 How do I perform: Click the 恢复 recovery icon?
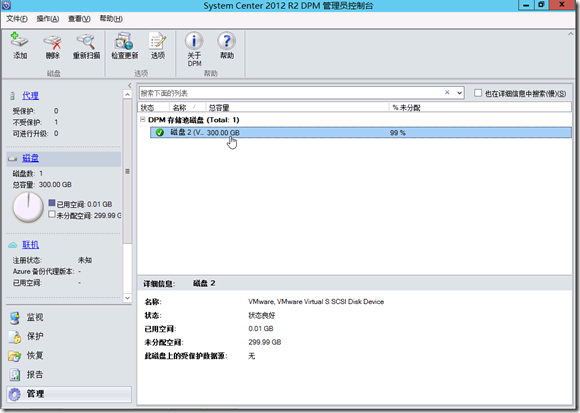tap(15, 356)
